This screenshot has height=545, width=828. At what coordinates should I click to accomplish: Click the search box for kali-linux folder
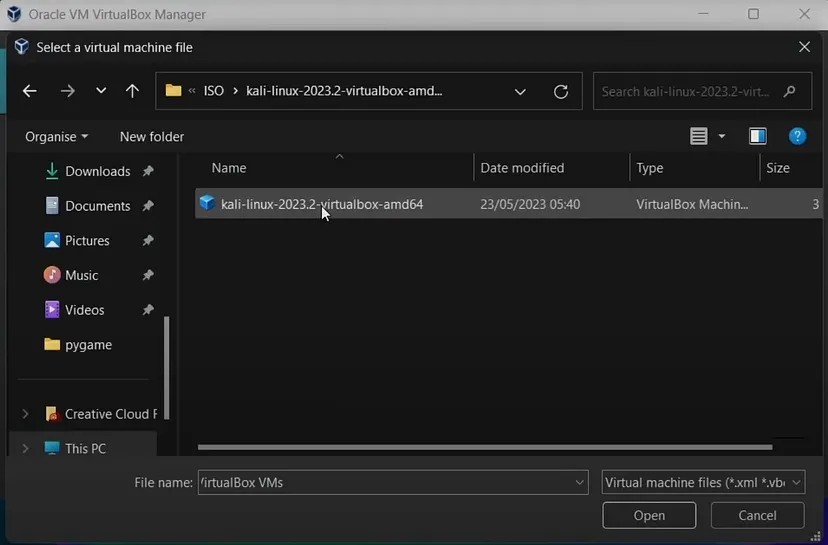pyautogui.click(x=702, y=91)
